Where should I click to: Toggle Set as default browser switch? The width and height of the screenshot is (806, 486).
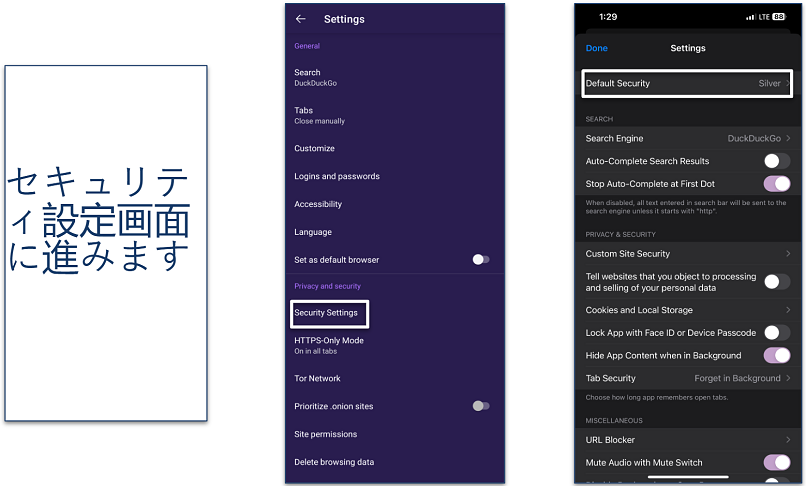(481, 260)
